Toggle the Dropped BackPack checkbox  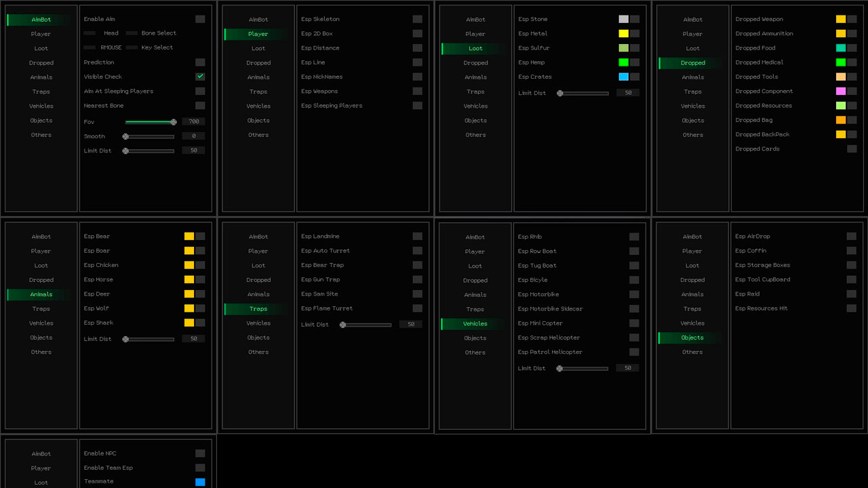852,134
